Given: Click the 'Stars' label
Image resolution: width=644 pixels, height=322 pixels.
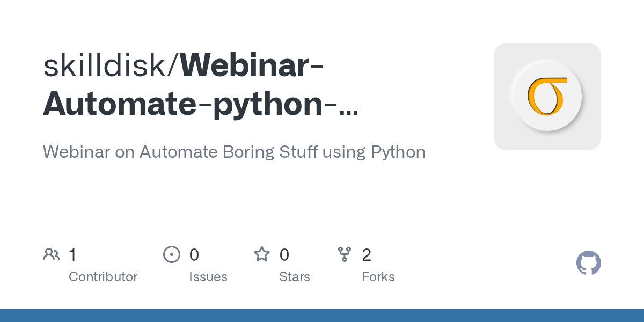Looking at the screenshot, I should [295, 277].
